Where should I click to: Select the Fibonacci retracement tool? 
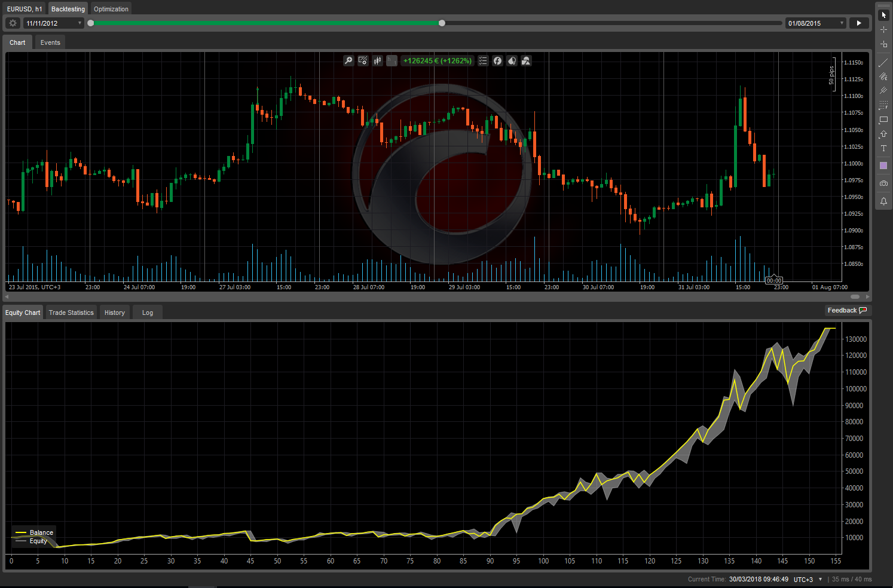pyautogui.click(x=883, y=105)
